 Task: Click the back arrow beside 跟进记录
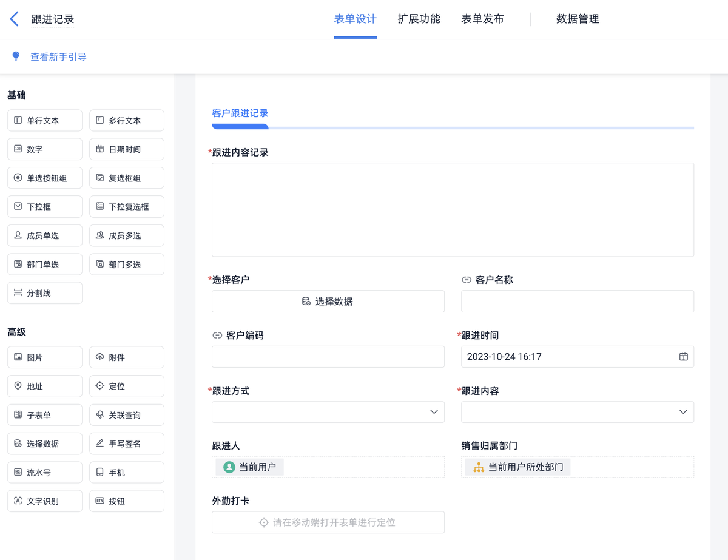[15, 19]
